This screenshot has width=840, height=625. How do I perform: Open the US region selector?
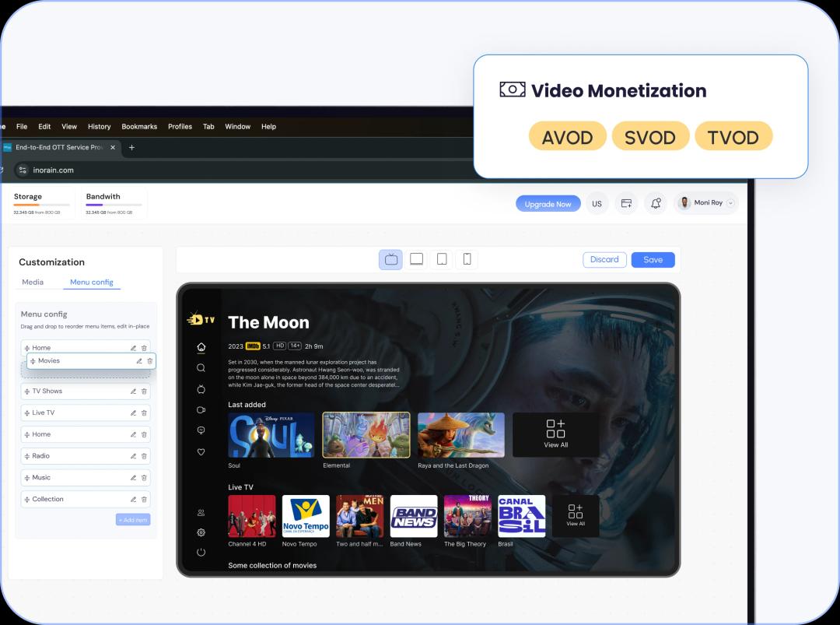tap(597, 203)
